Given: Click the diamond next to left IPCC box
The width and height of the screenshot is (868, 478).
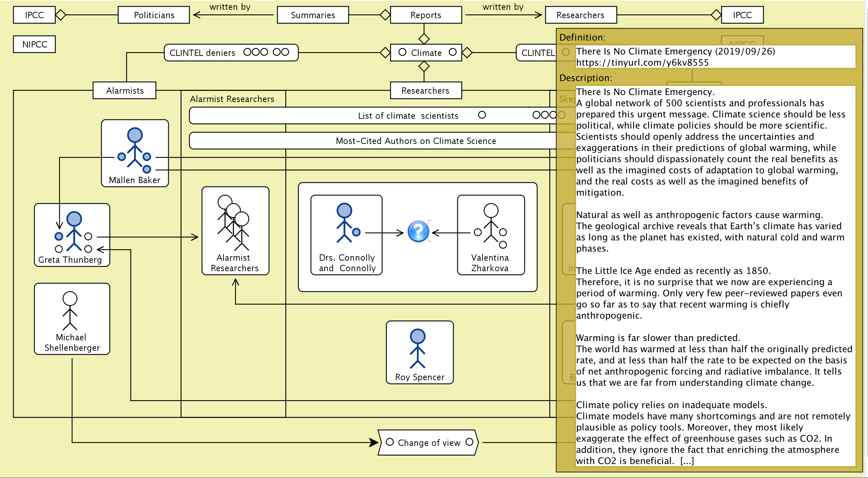Looking at the screenshot, I should pos(61,15).
